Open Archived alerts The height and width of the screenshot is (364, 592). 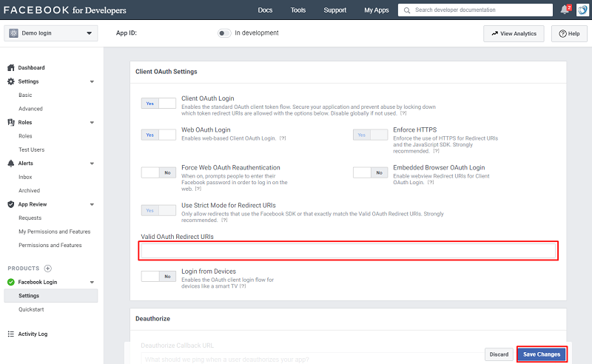(29, 191)
